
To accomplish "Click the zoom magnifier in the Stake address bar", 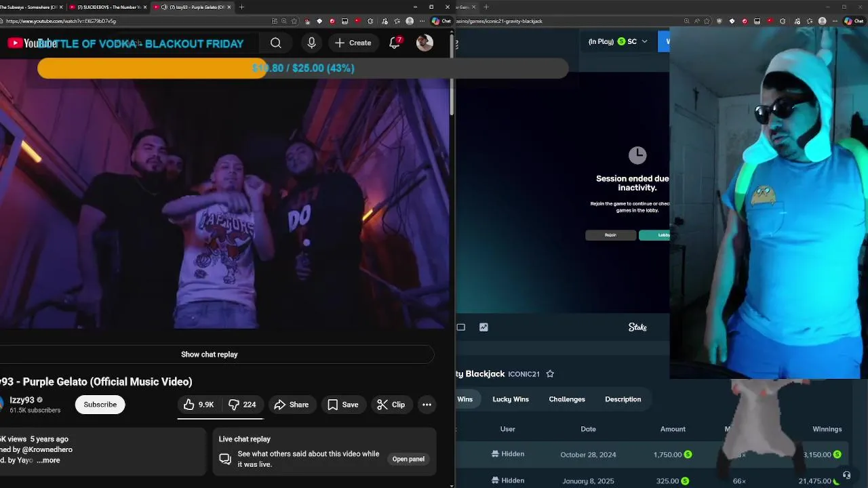I will point(686,21).
